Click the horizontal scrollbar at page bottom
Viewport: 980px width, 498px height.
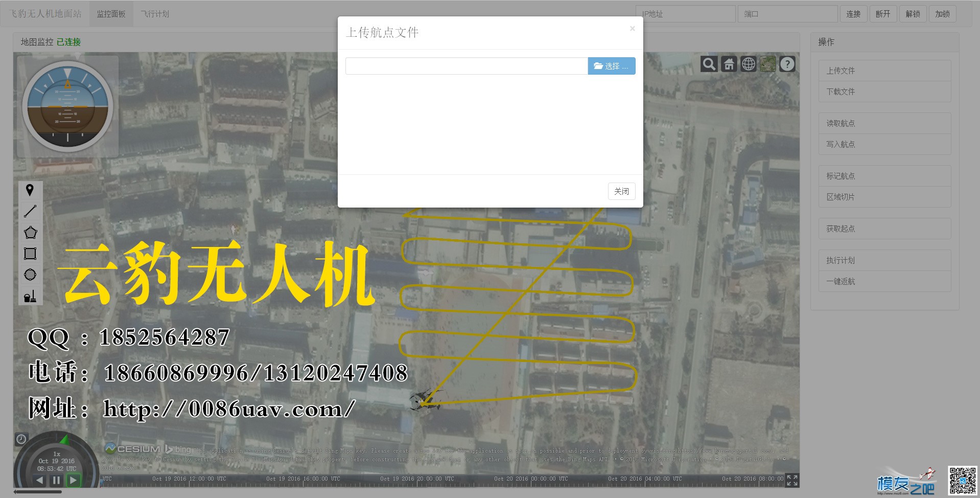[x=37, y=492]
